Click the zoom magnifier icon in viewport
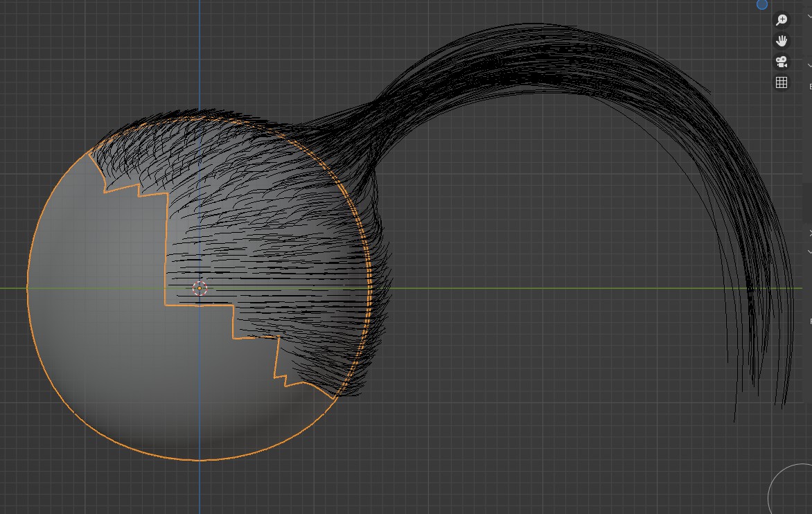The width and height of the screenshot is (812, 514). pos(782,19)
